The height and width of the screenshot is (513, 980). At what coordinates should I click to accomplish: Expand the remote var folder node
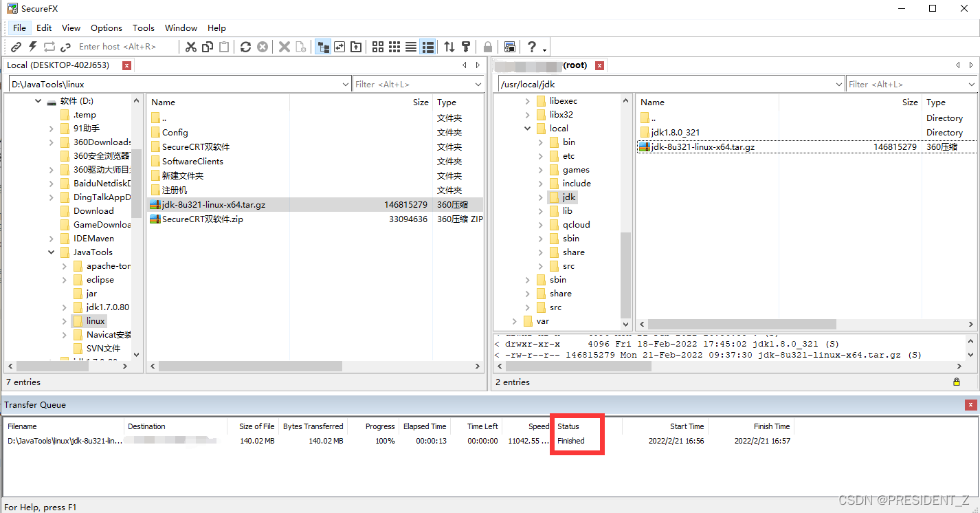[515, 321]
